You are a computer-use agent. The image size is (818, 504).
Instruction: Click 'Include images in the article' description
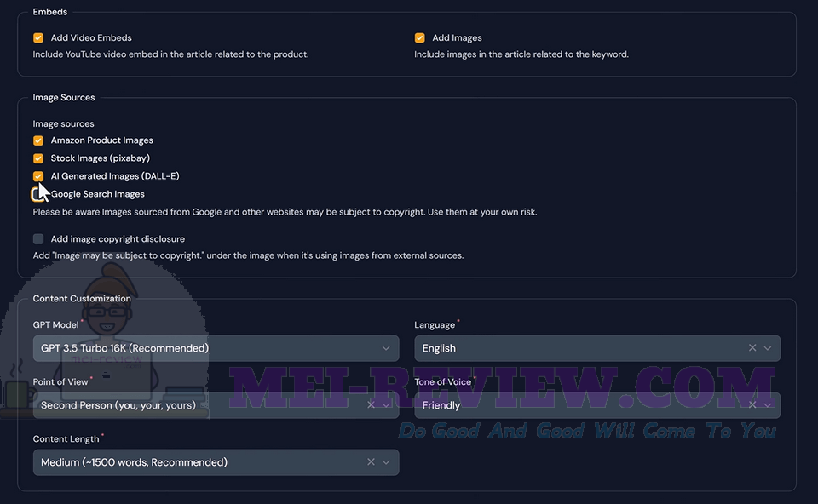[521, 54]
